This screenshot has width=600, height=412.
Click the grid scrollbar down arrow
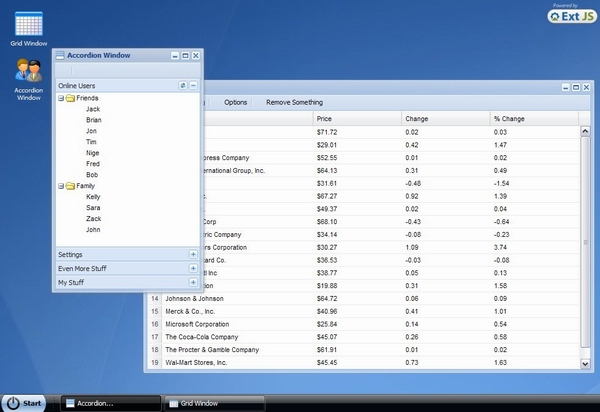[585, 363]
